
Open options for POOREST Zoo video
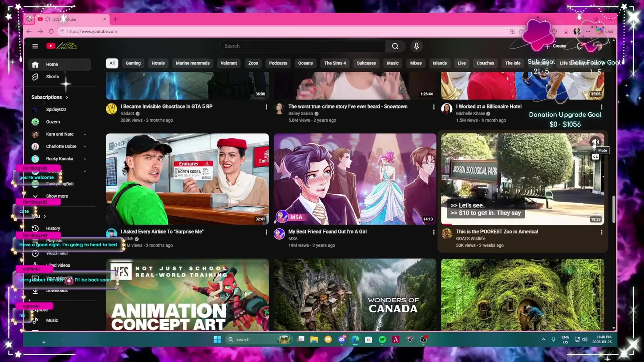(601, 232)
